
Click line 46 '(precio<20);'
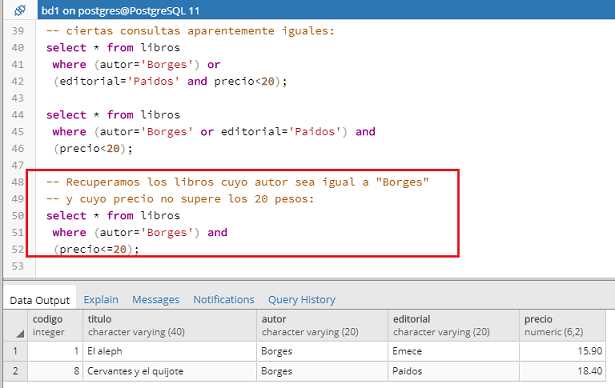[93, 148]
